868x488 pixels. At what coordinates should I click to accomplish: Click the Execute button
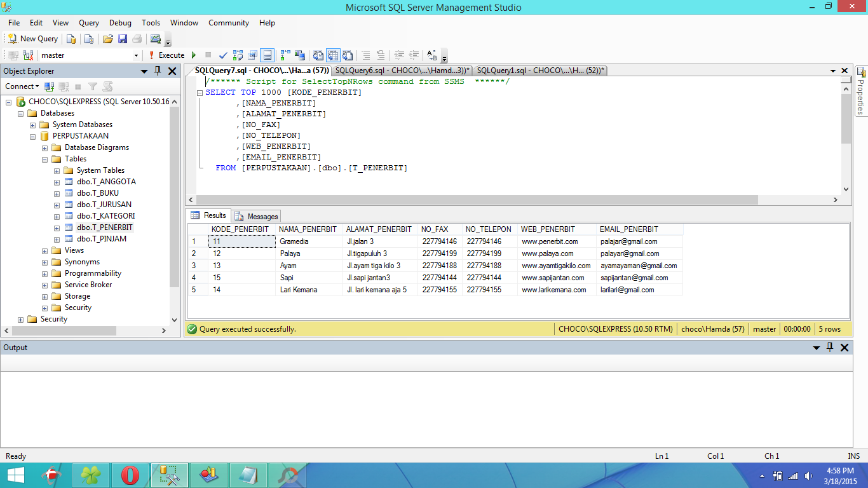(166, 55)
